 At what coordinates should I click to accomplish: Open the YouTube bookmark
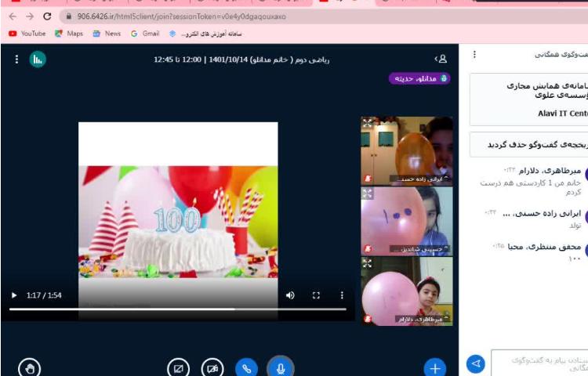pos(27,34)
